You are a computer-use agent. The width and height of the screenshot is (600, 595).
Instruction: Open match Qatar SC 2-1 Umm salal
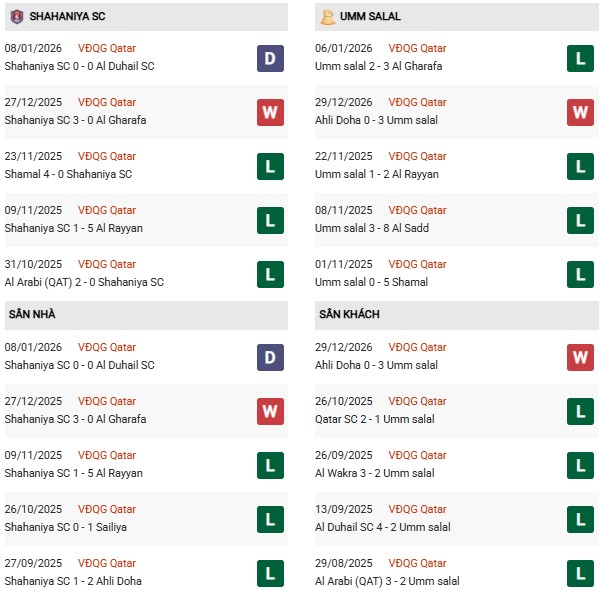point(375,419)
